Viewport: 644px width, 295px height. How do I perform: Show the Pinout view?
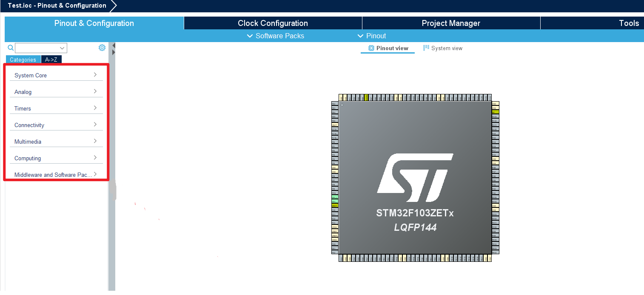click(388, 48)
